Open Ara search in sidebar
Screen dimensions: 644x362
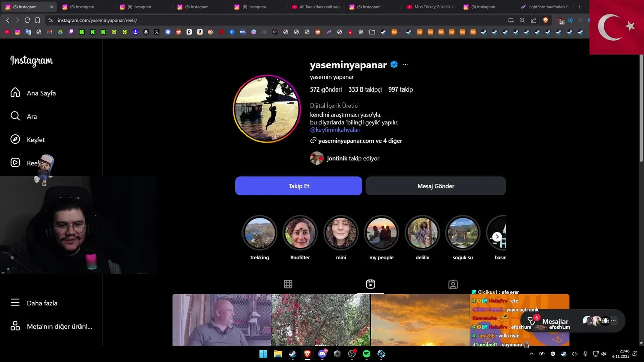click(24, 116)
